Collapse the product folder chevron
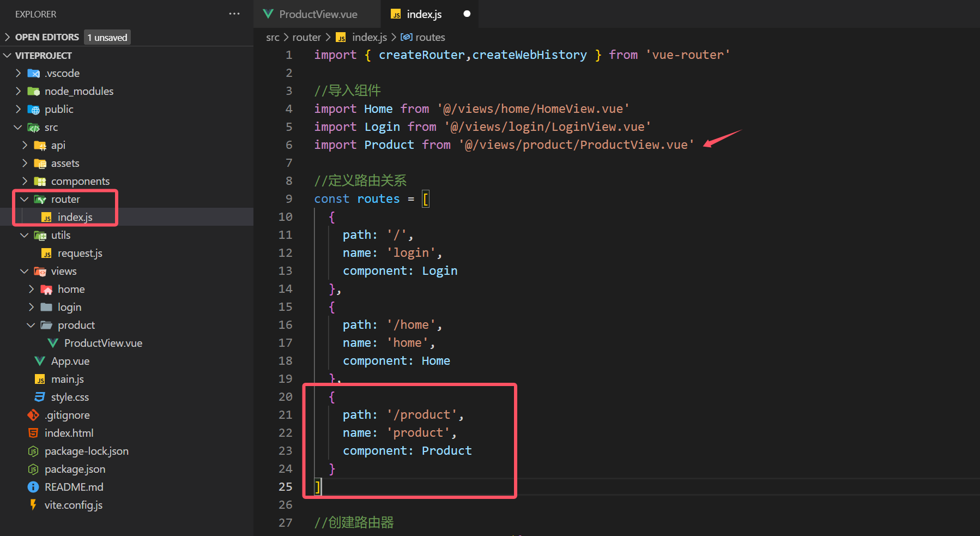 tap(31, 325)
